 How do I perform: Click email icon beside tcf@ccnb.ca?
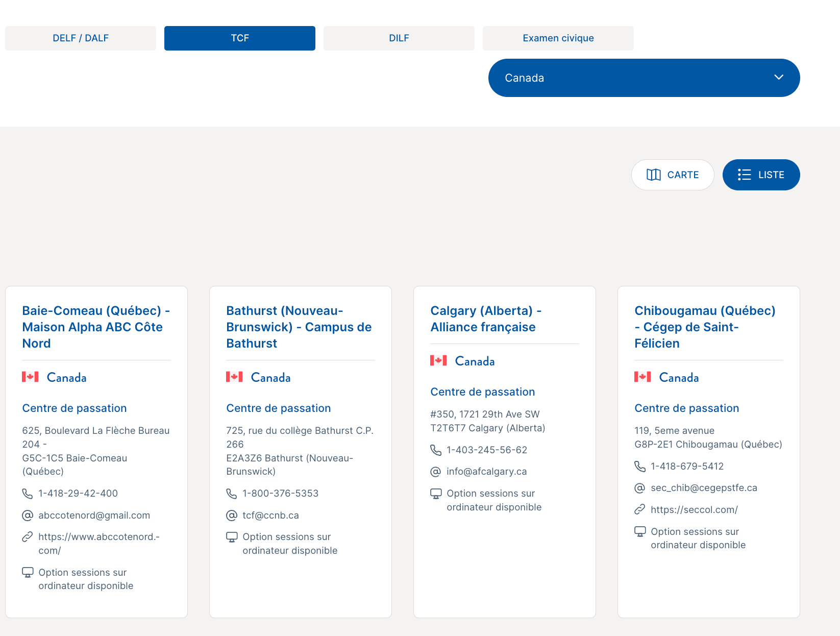pyautogui.click(x=232, y=516)
